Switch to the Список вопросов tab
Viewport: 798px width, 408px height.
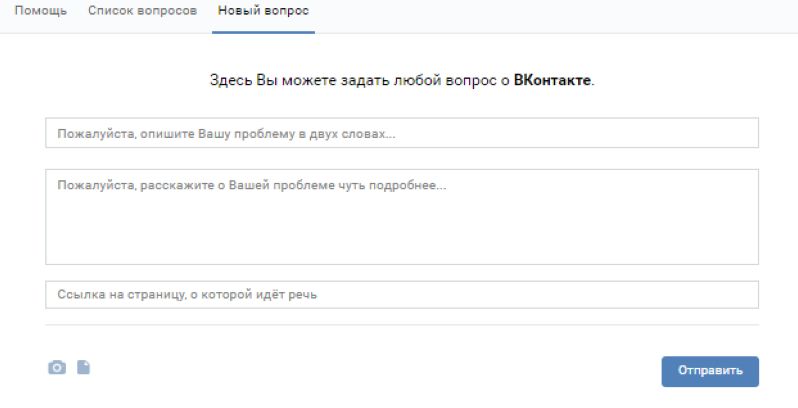[142, 11]
